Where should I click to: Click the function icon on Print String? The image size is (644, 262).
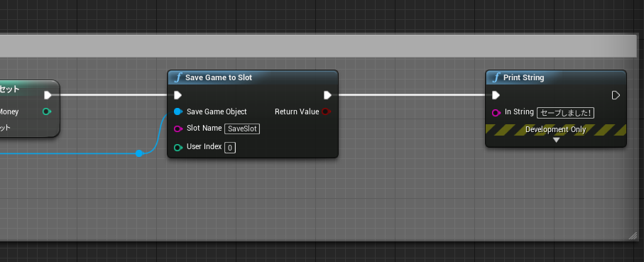(496, 77)
